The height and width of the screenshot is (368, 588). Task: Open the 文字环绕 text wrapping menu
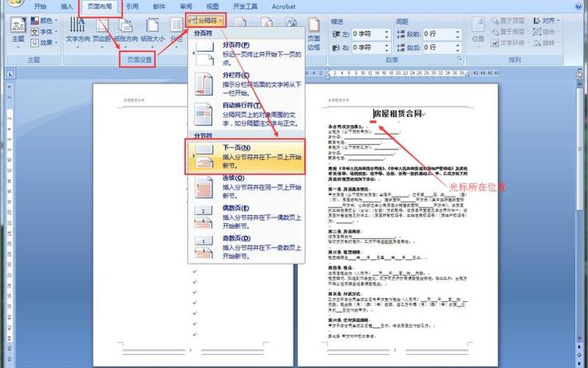(x=509, y=43)
